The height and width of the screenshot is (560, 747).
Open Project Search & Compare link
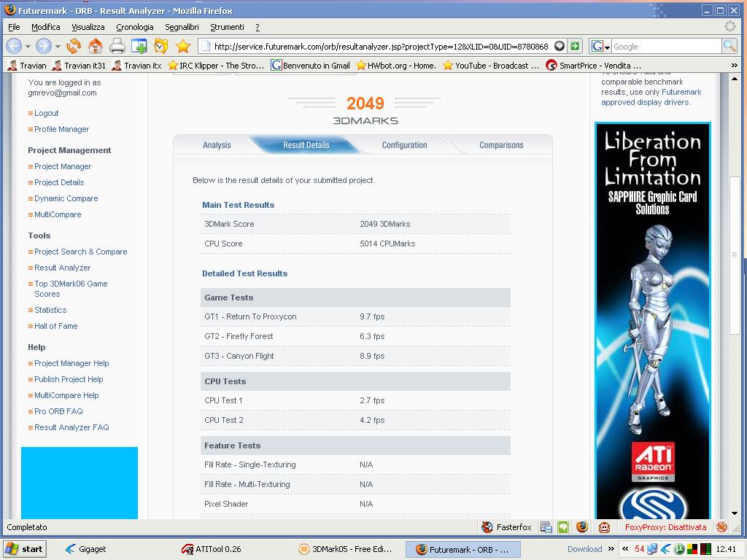pyautogui.click(x=80, y=252)
